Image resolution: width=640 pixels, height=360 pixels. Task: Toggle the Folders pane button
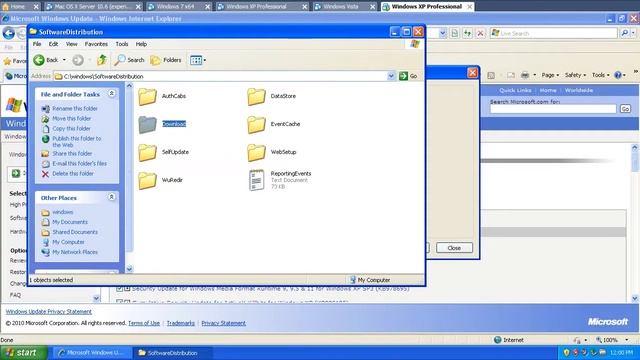tap(166, 60)
